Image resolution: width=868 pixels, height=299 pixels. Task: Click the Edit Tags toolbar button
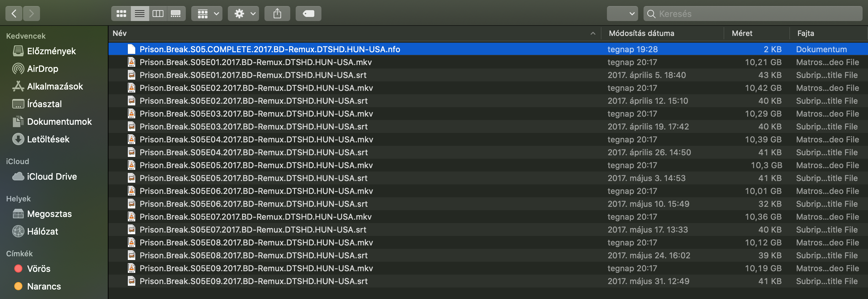coord(309,14)
